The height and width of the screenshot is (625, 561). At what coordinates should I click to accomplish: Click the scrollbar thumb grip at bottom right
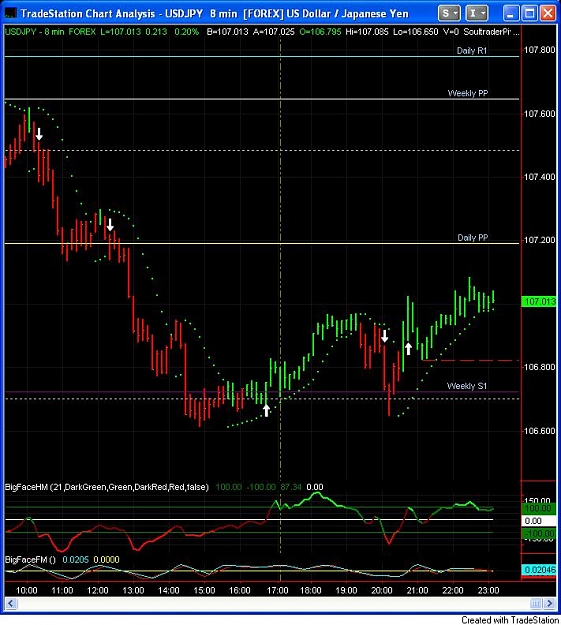click(536, 603)
